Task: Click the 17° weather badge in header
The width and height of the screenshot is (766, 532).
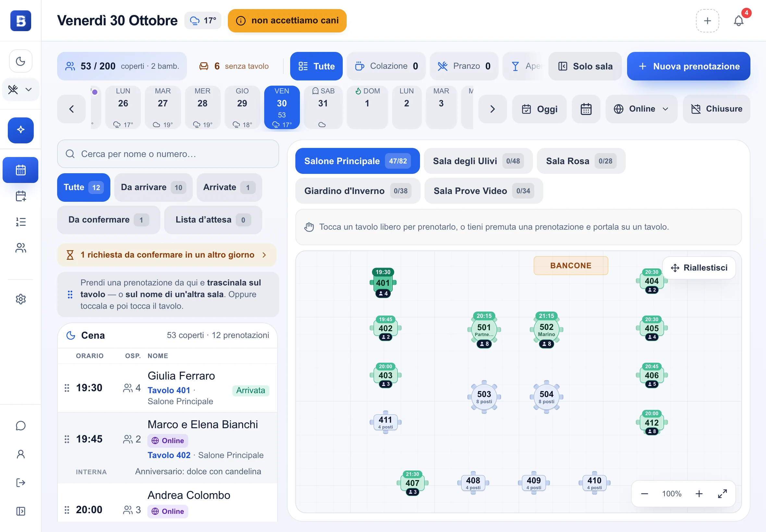Action: click(x=203, y=21)
